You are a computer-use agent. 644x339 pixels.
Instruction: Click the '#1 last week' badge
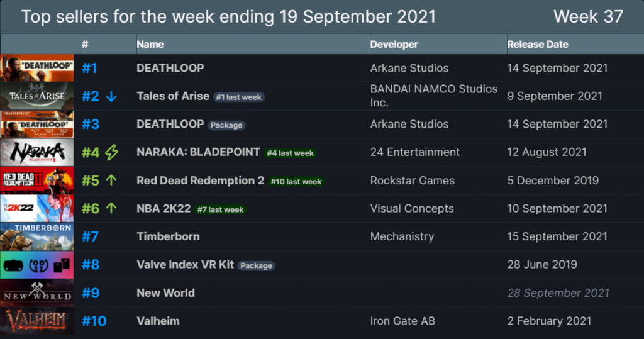point(239,97)
